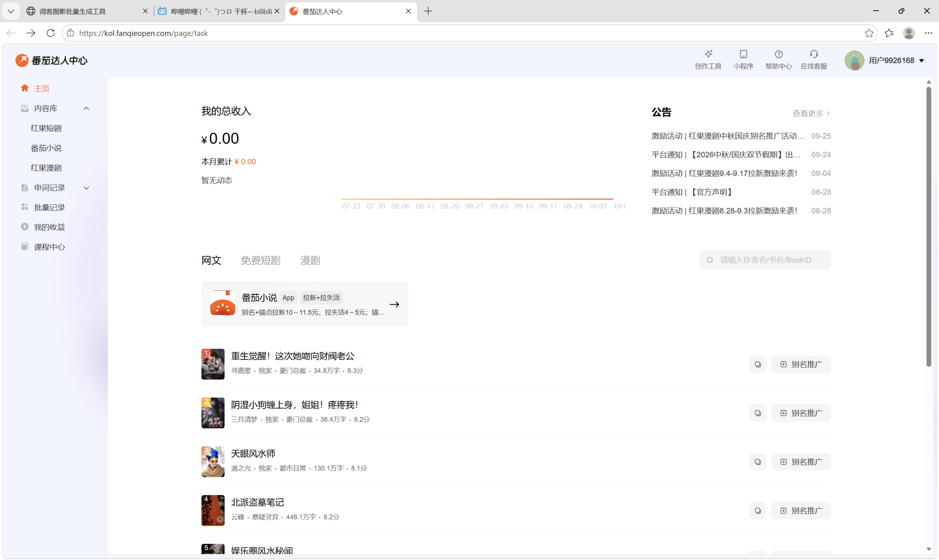Open cover thumbnail of 北派盗墓笔记
Screen dimensions: 939x560
pos(213,510)
